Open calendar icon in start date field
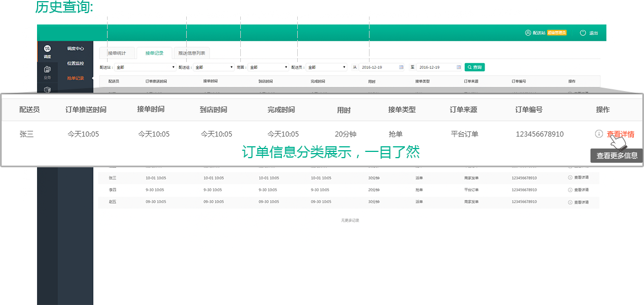 (x=401, y=67)
